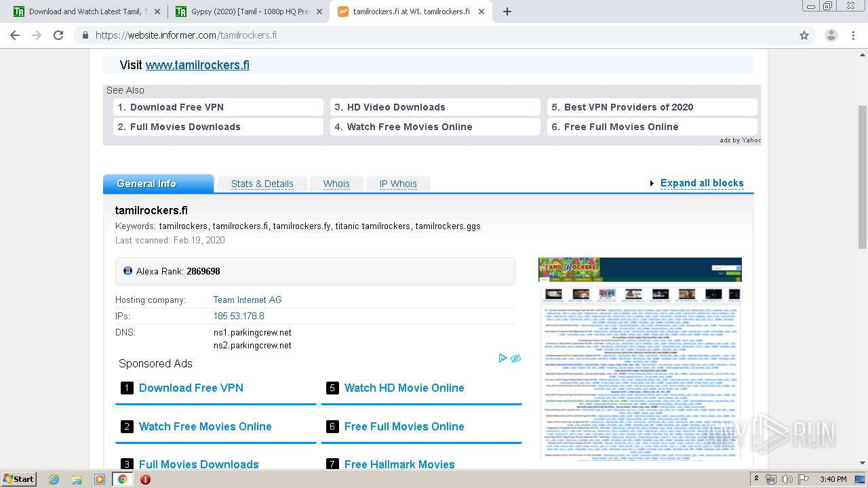Open a new browser tab
This screenshot has width=868, height=488.
(x=507, y=12)
